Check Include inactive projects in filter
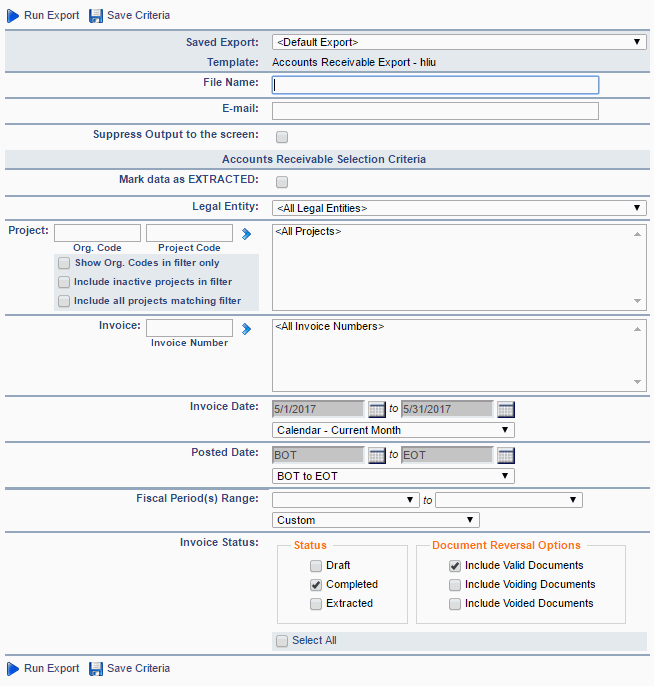Viewport: 654px width, 686px height. pyautogui.click(x=64, y=282)
